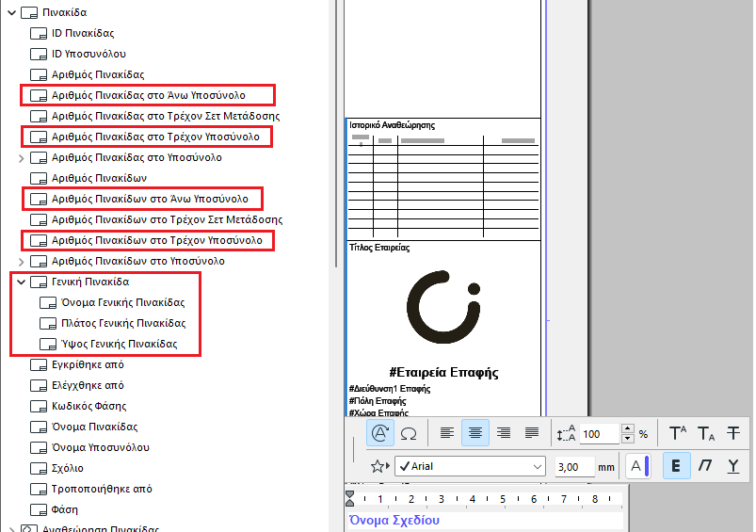Click #Διεύθυνση1 Επαφής text in layout
Image resolution: width=756 pixels, height=532 pixels.
point(390,389)
